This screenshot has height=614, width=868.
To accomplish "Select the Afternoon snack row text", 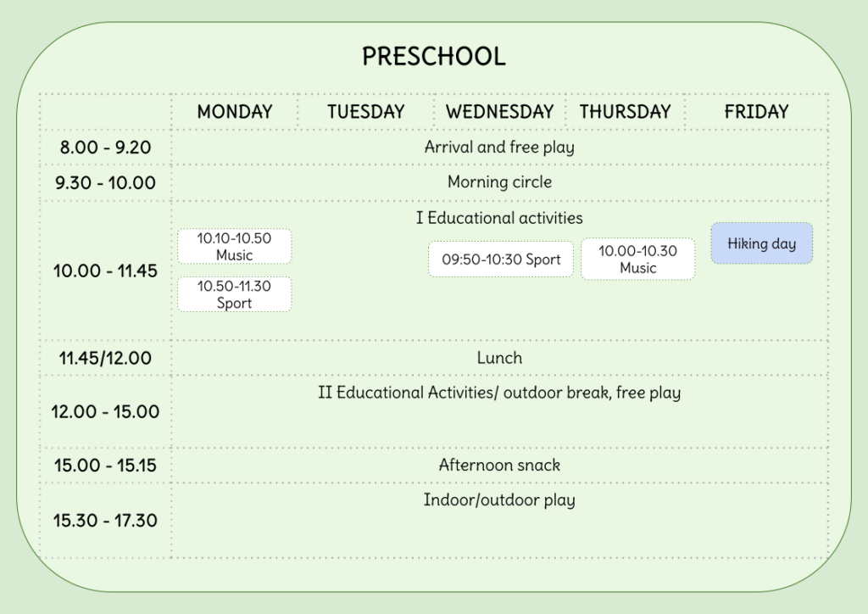I will point(499,465).
